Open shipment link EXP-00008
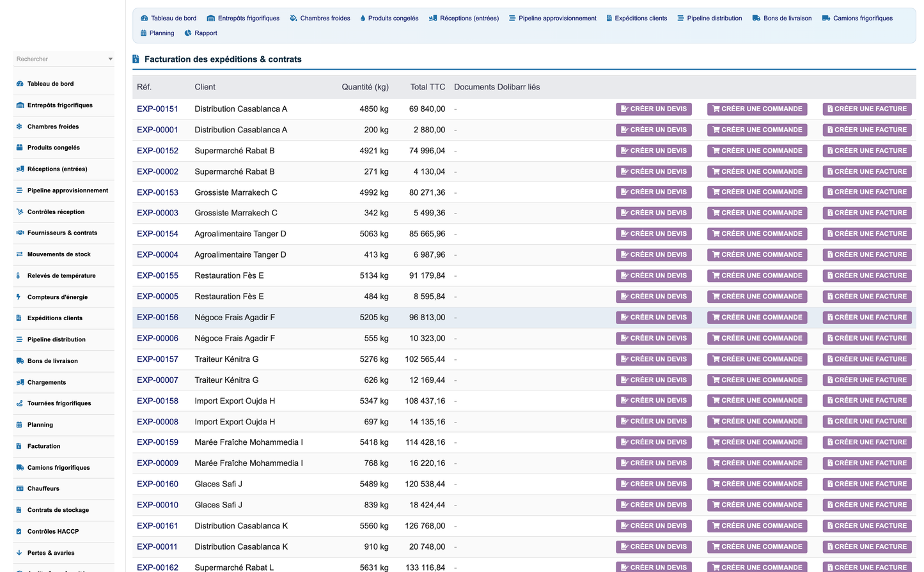Screen dimensions: 924x572 click(157, 422)
